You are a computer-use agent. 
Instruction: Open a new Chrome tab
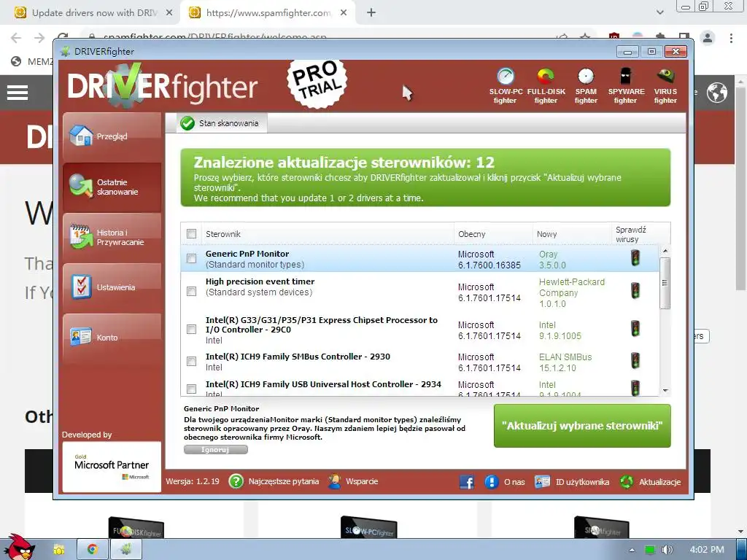click(x=371, y=13)
